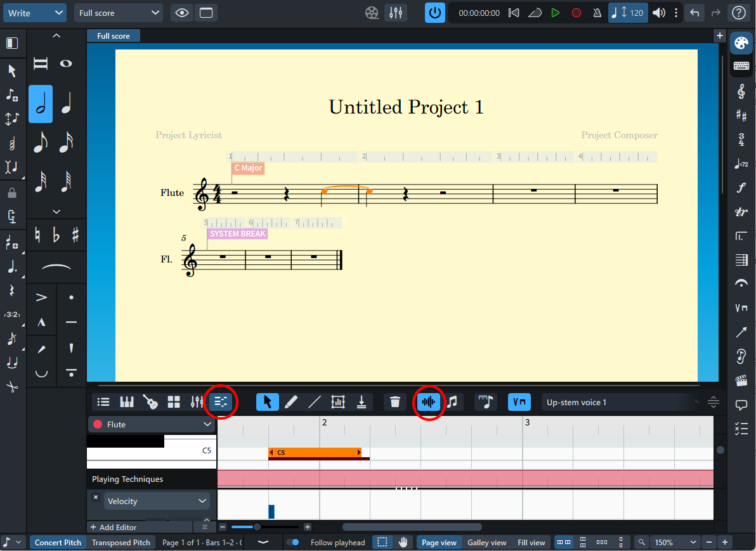Screen dimensions: 756x551
Task: Select the quarter note duration
Action: 66,104
